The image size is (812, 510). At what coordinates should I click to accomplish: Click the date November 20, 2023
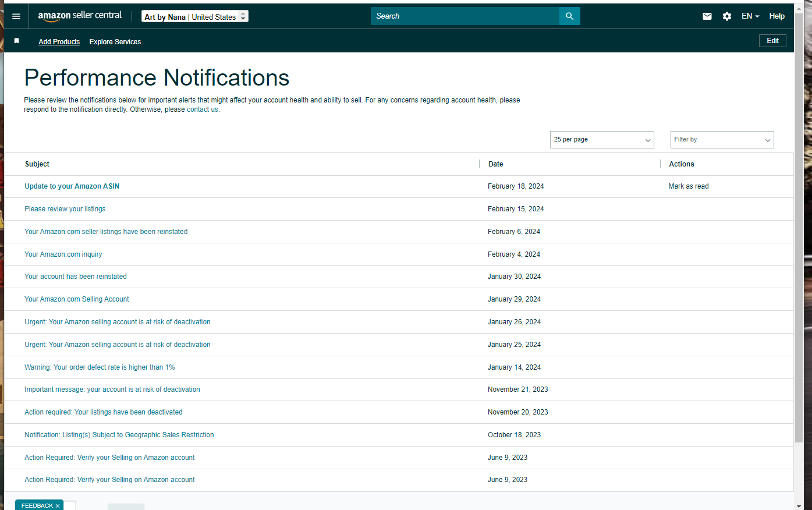coord(518,412)
